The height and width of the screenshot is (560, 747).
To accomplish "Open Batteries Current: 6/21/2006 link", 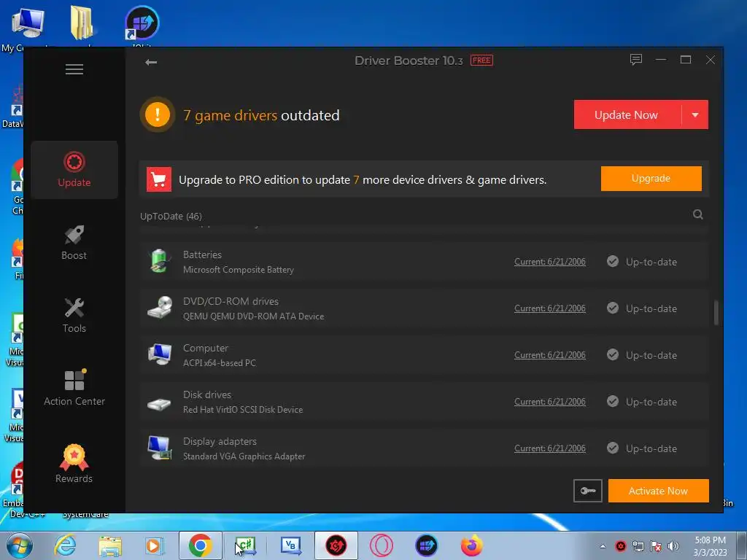I will (550, 262).
